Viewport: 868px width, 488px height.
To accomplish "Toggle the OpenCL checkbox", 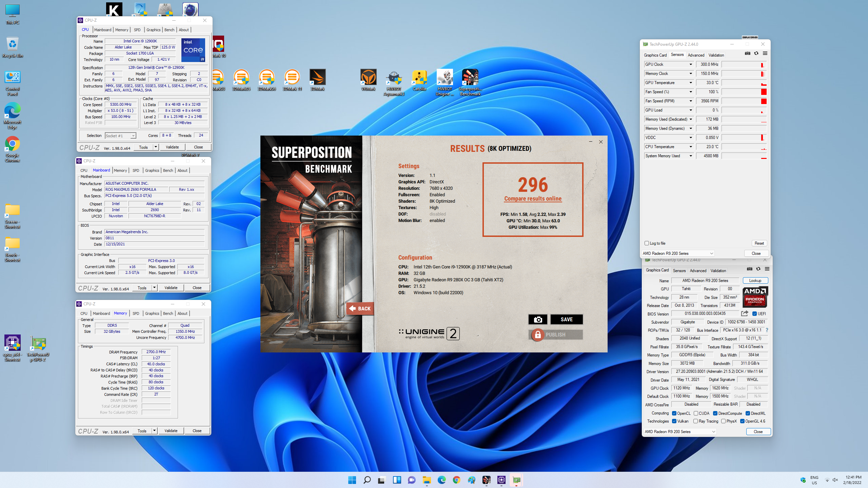I will pyautogui.click(x=674, y=413).
